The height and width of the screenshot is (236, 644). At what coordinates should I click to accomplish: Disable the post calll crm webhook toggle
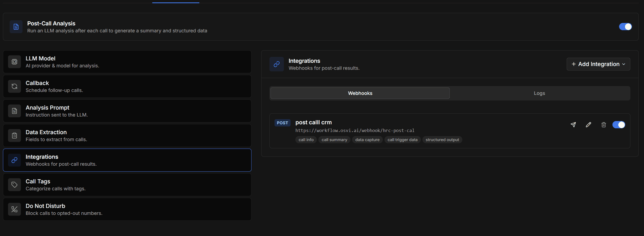(x=619, y=125)
